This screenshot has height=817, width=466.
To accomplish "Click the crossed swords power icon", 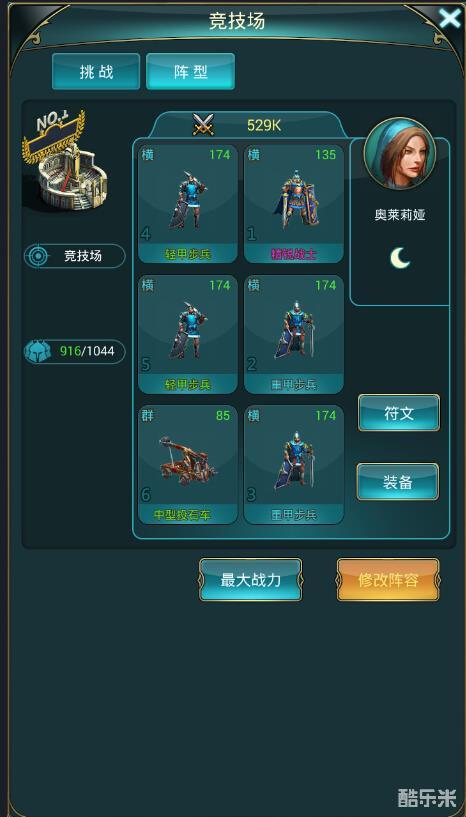I will [x=203, y=125].
